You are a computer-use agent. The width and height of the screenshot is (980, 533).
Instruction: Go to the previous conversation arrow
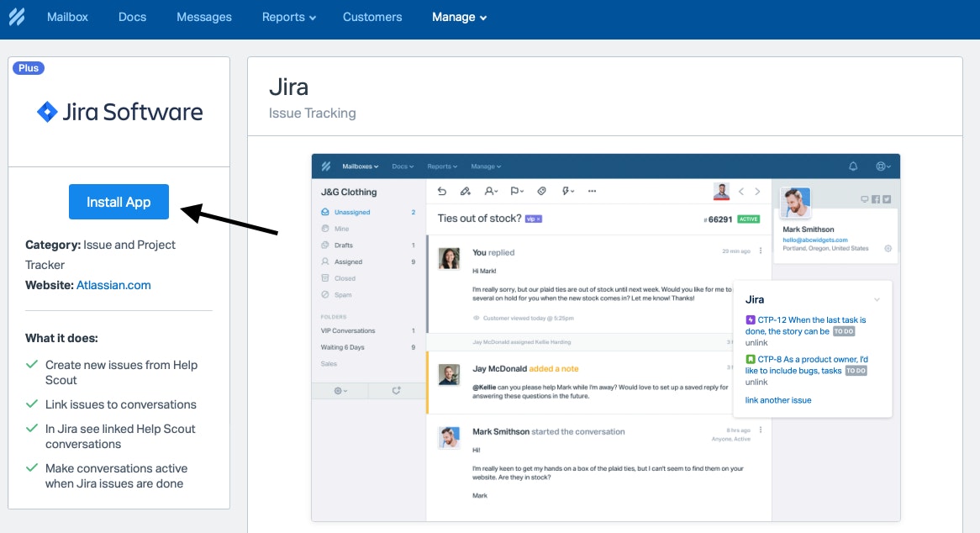pyautogui.click(x=741, y=192)
